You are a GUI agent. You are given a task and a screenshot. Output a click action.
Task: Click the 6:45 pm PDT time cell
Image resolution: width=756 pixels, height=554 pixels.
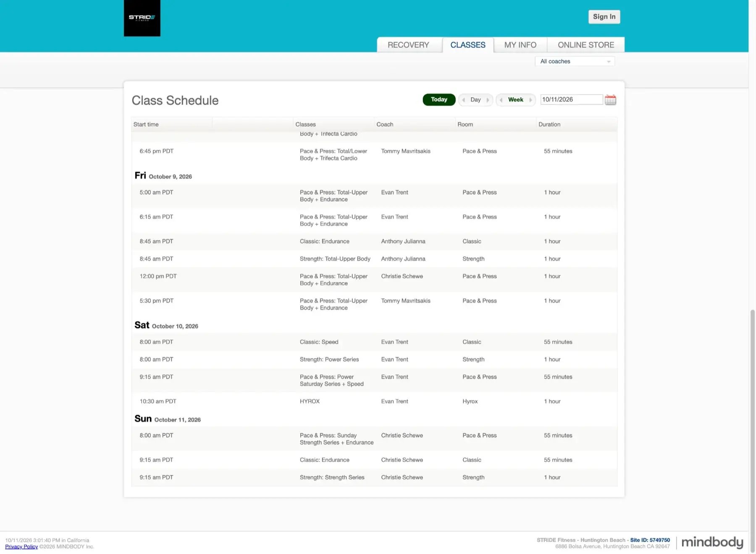(x=156, y=151)
